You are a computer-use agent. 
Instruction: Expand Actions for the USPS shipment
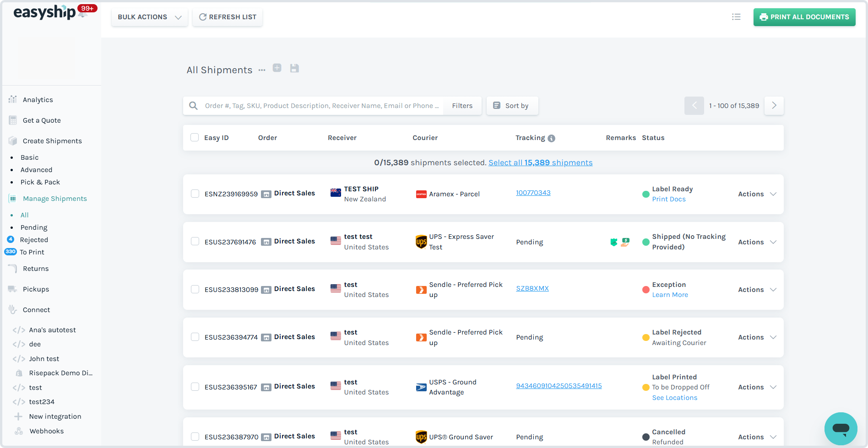point(757,387)
